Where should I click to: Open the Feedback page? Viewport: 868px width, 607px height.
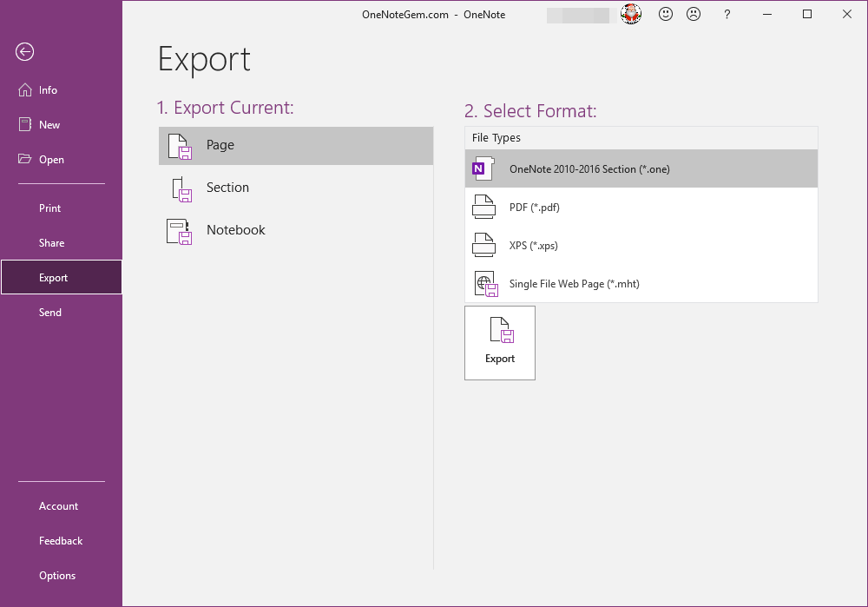click(61, 540)
